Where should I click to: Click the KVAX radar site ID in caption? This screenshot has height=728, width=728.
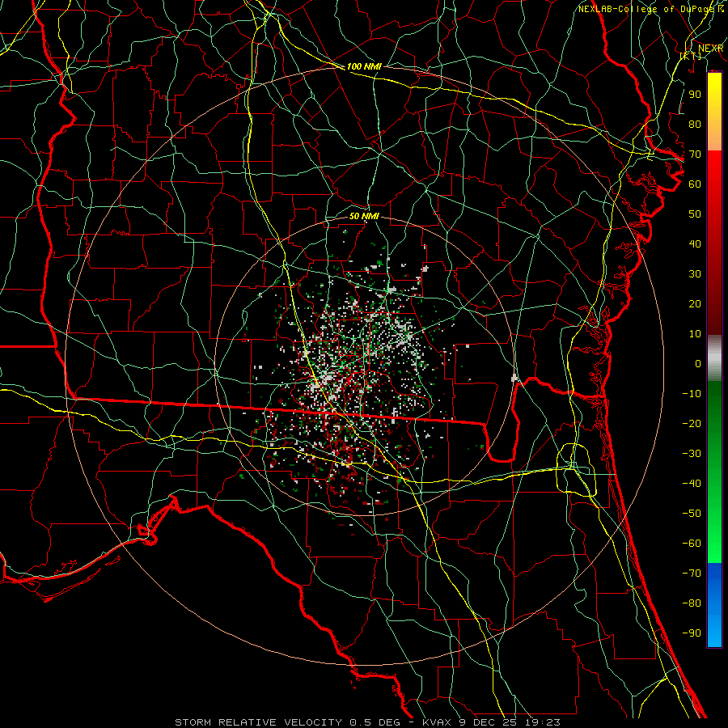click(437, 722)
